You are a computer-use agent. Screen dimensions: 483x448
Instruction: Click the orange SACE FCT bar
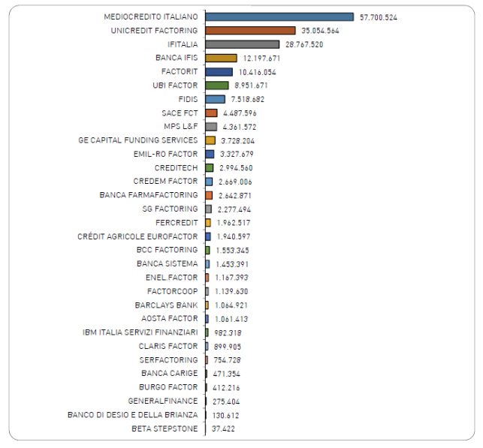pyautogui.click(x=211, y=113)
